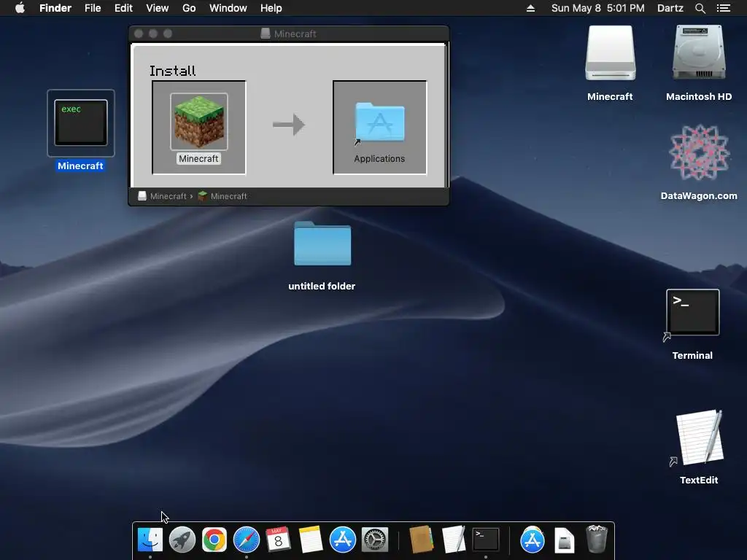Open the Trash in the Dock
The width and height of the screenshot is (747, 560).
pyautogui.click(x=596, y=540)
